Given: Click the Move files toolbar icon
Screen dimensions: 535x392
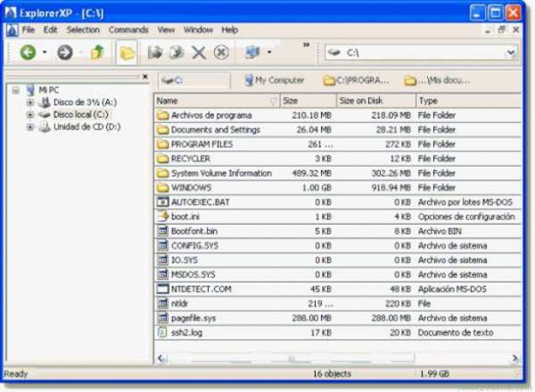Looking at the screenshot, I should [176, 52].
